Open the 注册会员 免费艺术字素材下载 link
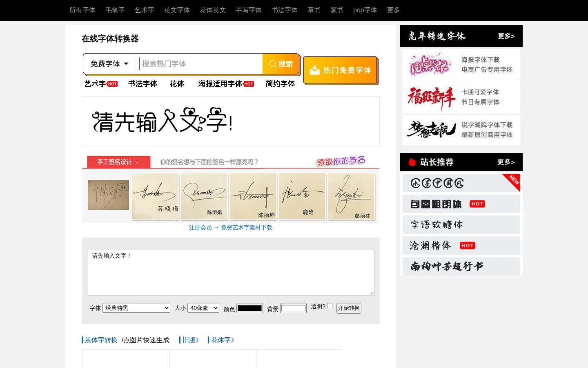This screenshot has height=368, width=588. point(231,227)
